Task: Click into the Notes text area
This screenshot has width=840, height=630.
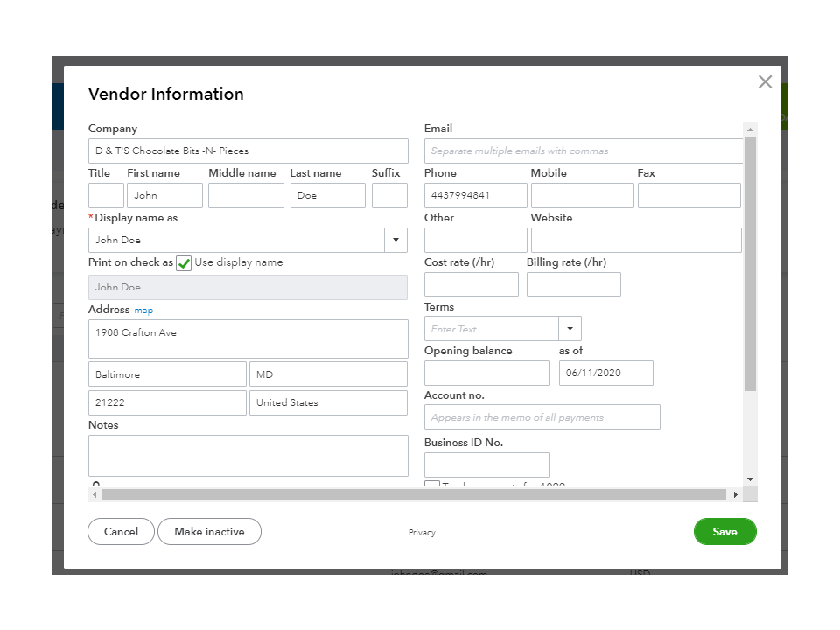Action: click(x=248, y=456)
